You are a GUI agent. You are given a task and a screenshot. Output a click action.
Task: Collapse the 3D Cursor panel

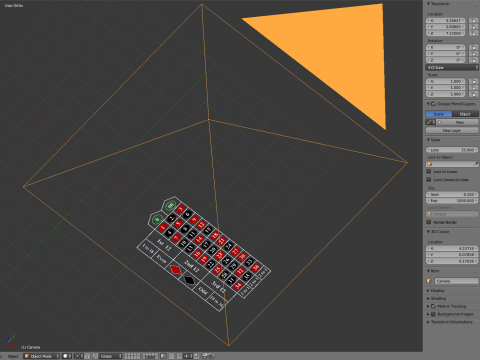(x=428, y=231)
